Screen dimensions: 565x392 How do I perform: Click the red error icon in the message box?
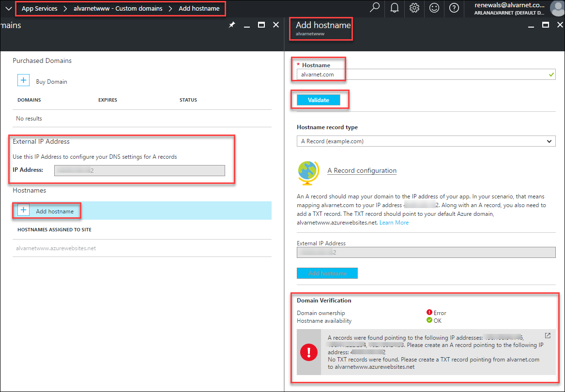tap(309, 352)
